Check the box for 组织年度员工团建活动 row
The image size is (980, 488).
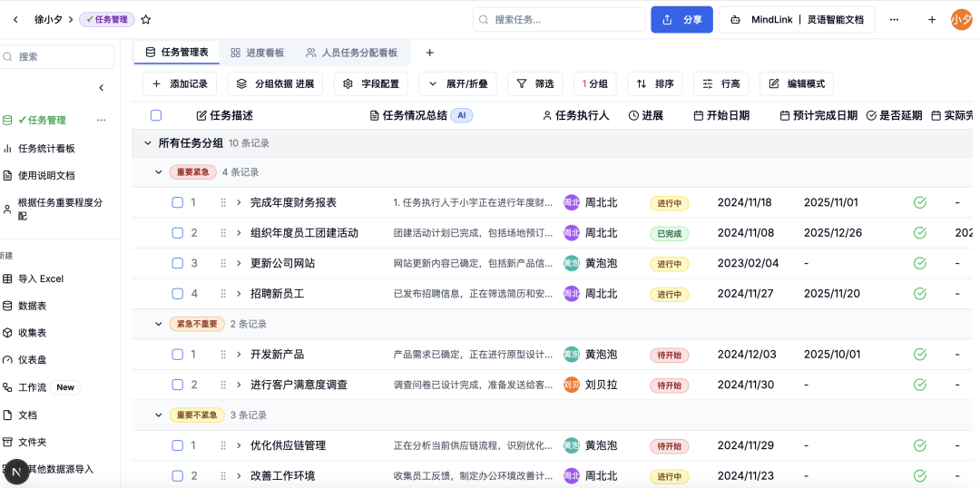point(178,232)
